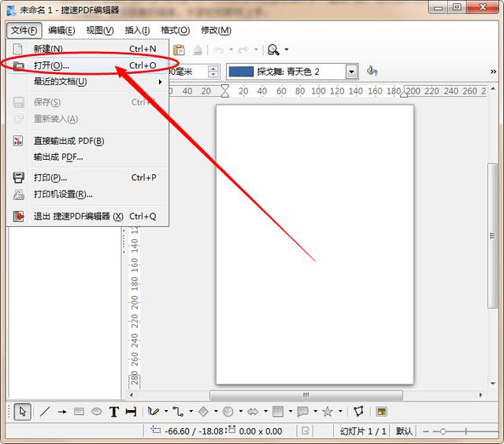The width and height of the screenshot is (504, 444).
Task: Choose 打印机设置(R)... menu item
Action: point(87,194)
